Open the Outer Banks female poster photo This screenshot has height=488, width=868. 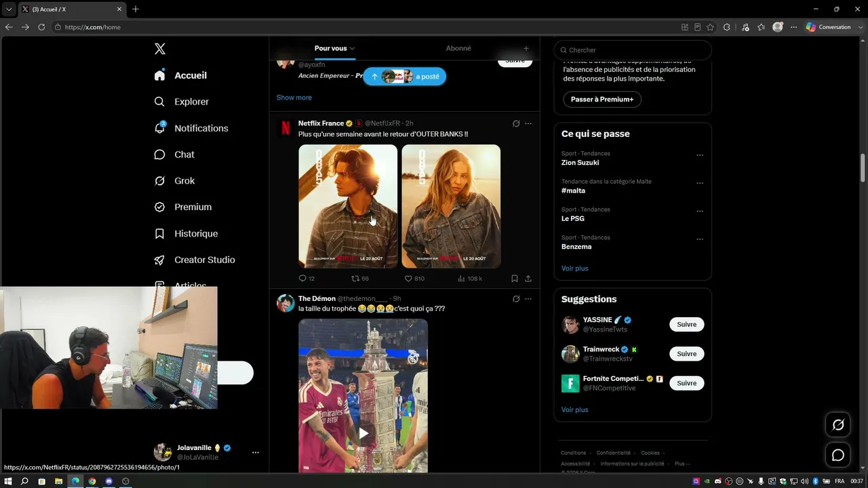(x=451, y=206)
